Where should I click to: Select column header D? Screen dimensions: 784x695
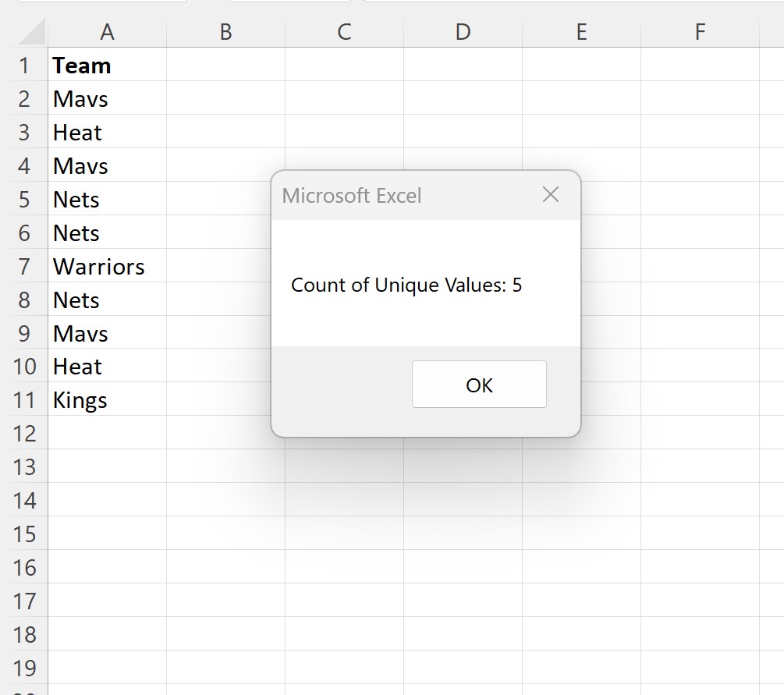click(x=463, y=33)
